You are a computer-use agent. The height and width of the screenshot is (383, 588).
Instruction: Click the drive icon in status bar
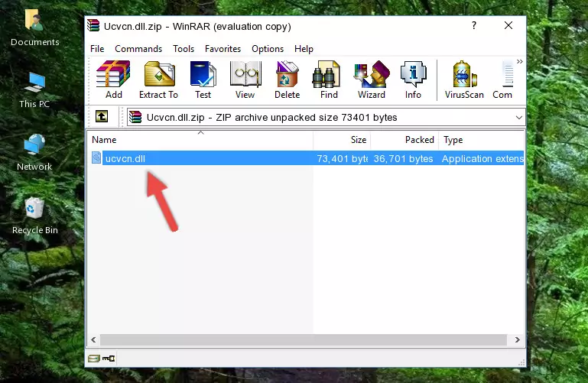coord(94,359)
